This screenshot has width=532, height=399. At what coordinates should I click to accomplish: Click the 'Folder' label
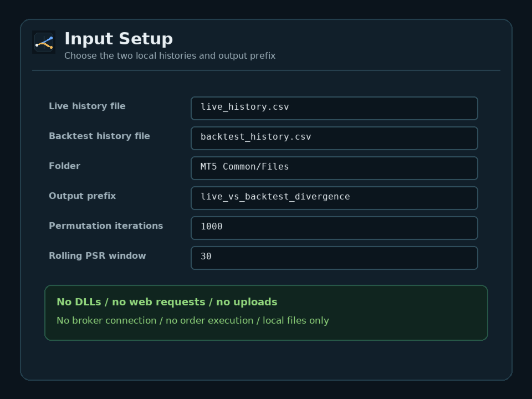click(64, 166)
